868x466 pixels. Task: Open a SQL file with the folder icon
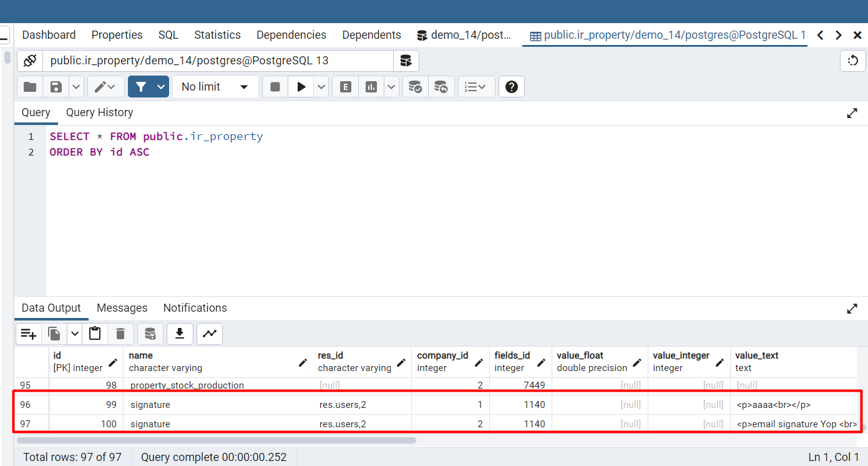point(29,86)
